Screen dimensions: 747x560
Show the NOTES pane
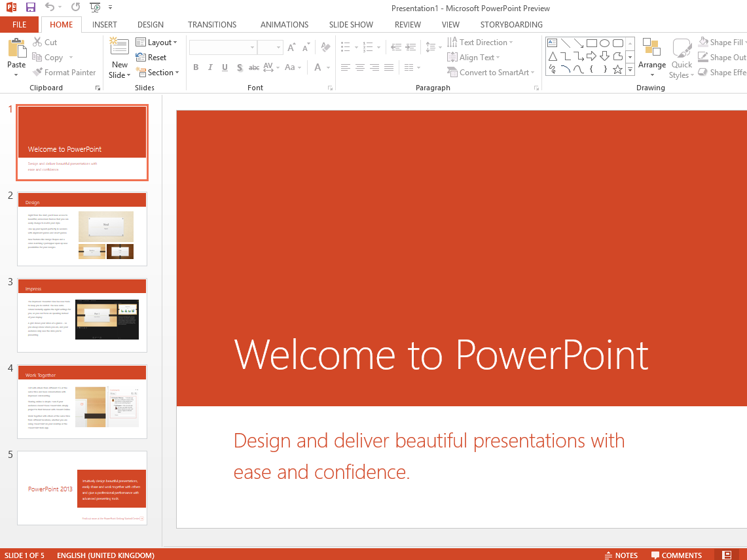pyautogui.click(x=621, y=555)
